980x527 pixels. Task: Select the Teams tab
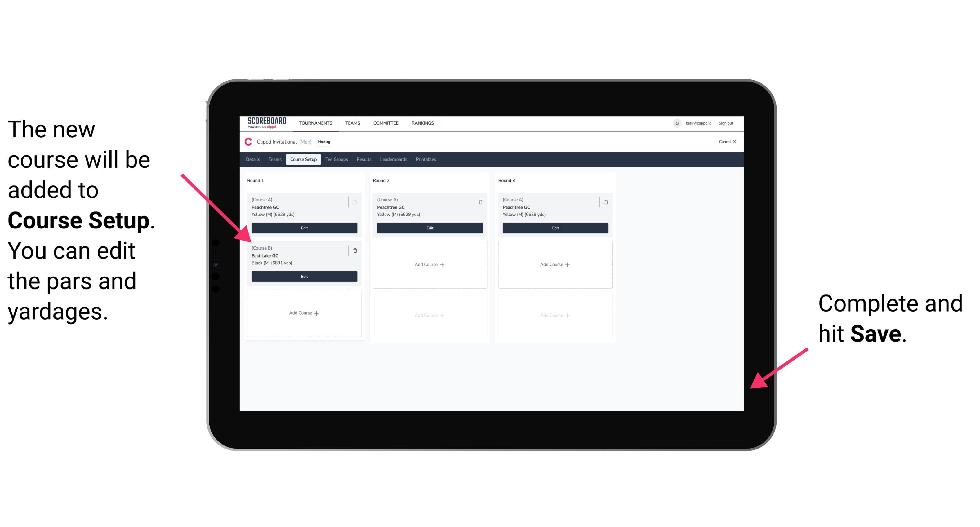pos(273,159)
